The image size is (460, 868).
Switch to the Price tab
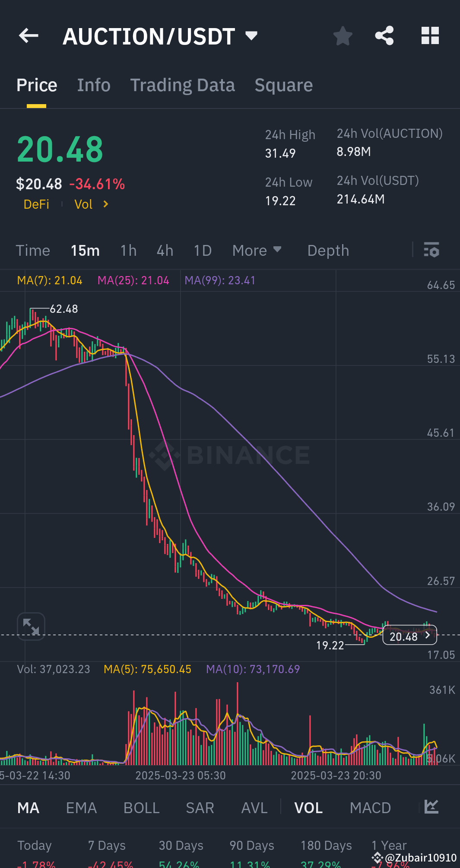click(x=37, y=85)
